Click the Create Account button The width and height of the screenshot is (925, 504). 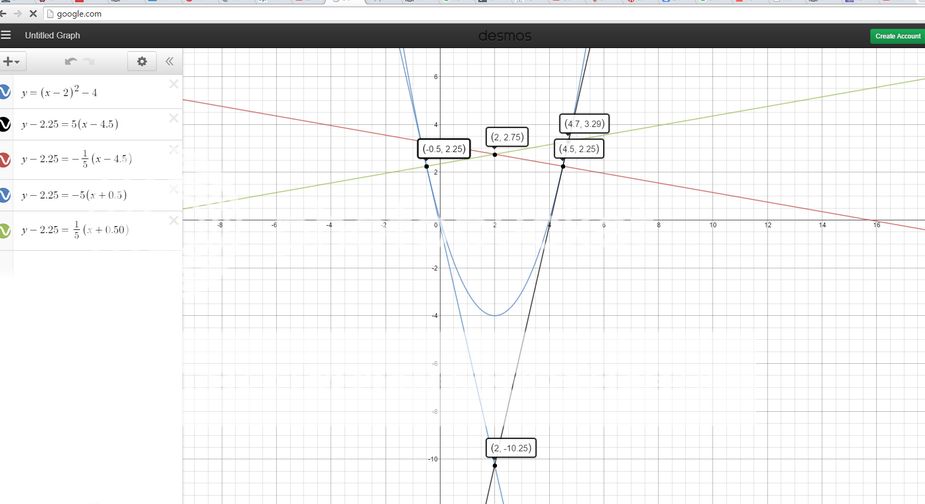pyautogui.click(x=897, y=36)
